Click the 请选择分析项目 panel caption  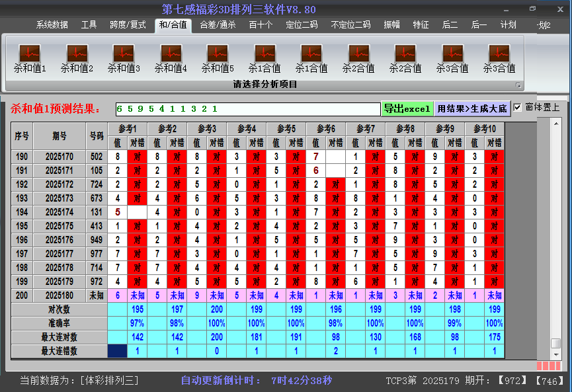tap(265, 85)
